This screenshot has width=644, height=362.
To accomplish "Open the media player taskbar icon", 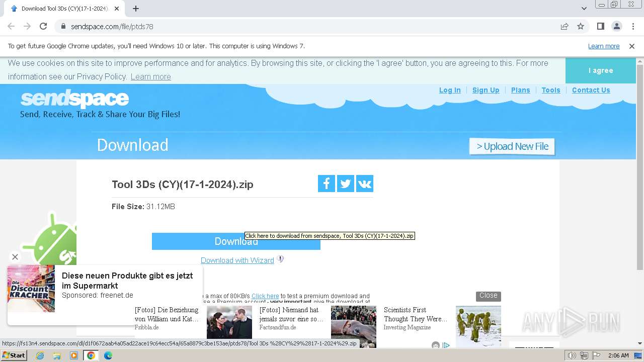I will 74,355.
